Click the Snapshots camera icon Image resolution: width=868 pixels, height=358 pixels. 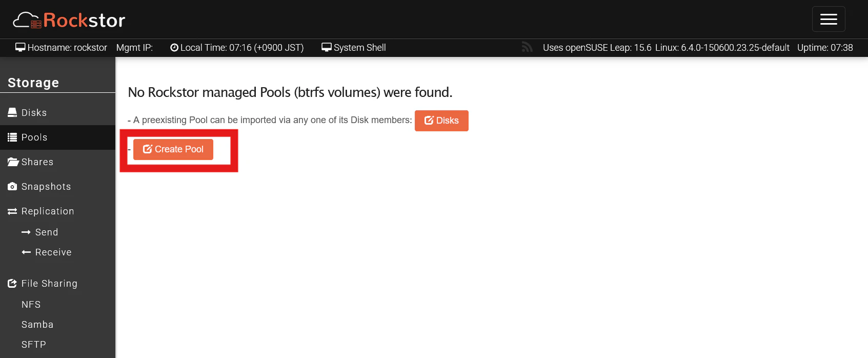click(x=12, y=187)
